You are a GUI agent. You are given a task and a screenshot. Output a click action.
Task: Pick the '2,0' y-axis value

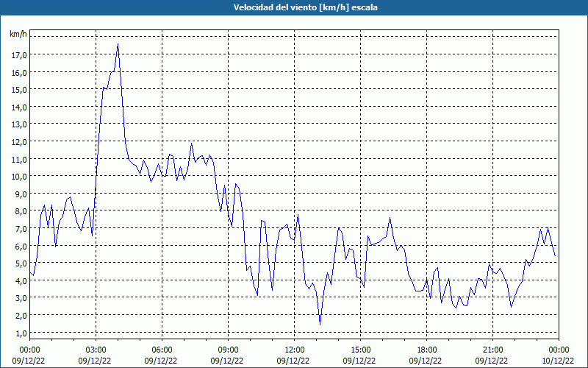point(21,316)
